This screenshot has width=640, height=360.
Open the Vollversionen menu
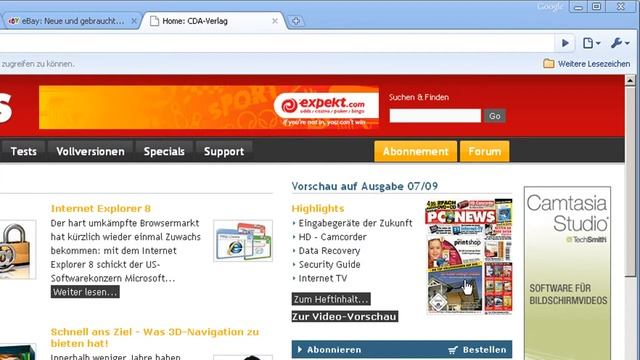click(91, 151)
